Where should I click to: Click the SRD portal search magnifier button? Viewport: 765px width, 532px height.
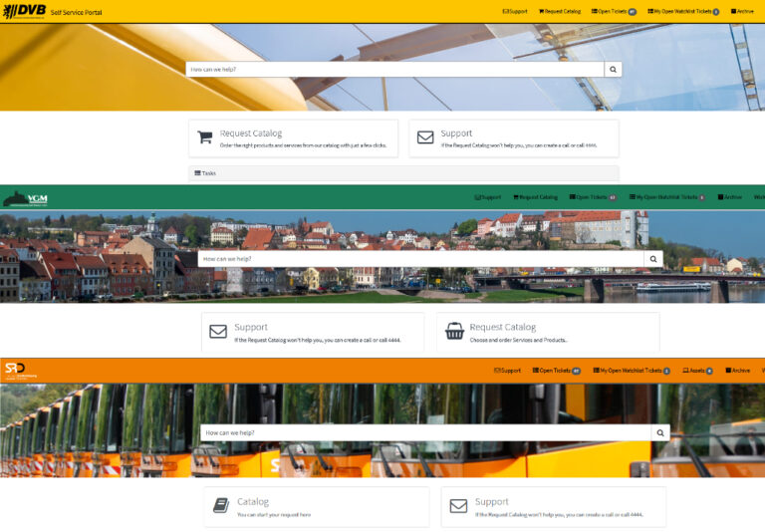tap(660, 433)
